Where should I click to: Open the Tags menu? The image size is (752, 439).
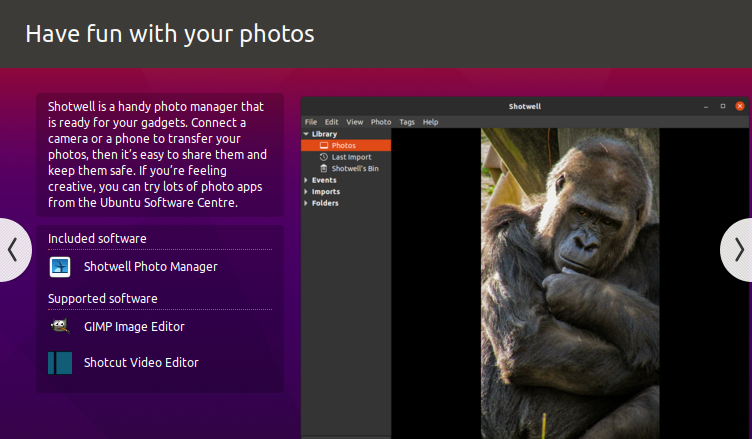point(407,122)
